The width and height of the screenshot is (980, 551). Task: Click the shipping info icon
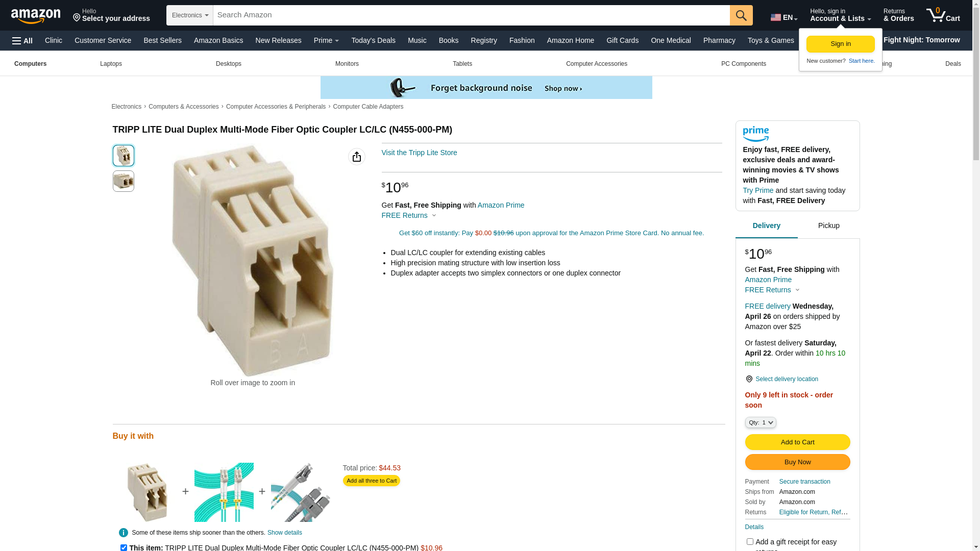(x=124, y=533)
